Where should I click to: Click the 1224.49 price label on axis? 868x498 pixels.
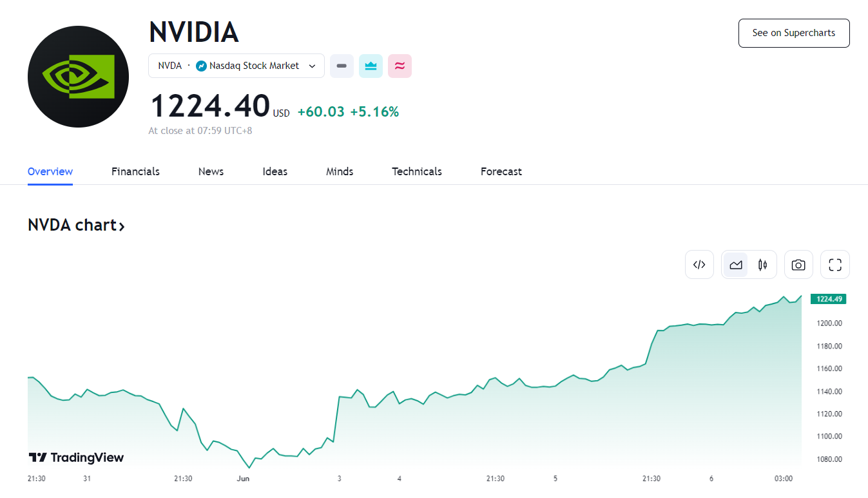828,299
